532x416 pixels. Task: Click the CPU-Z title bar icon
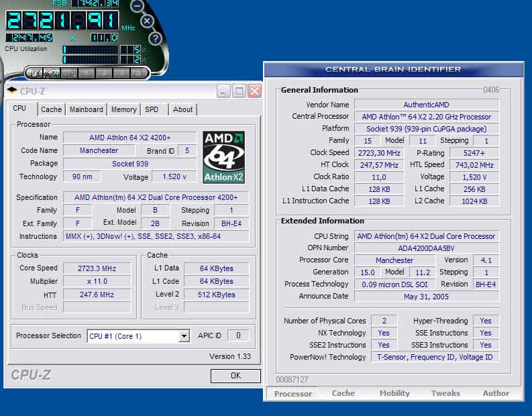[x=12, y=91]
